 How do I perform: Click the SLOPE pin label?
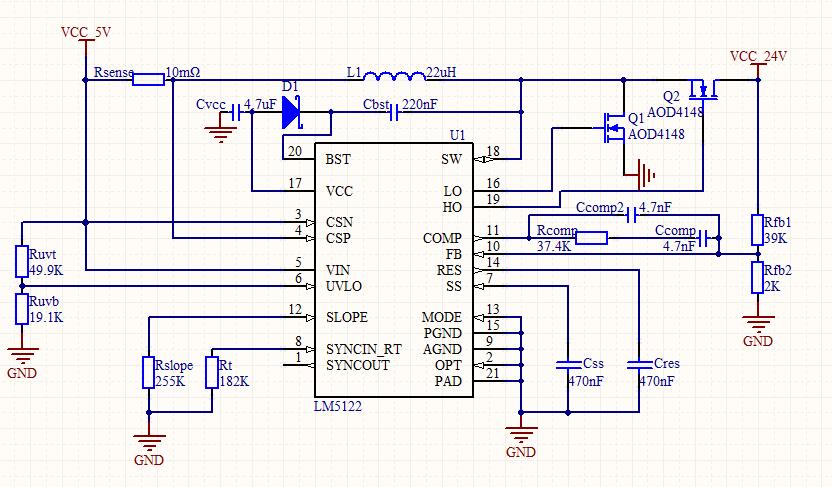pos(346,317)
